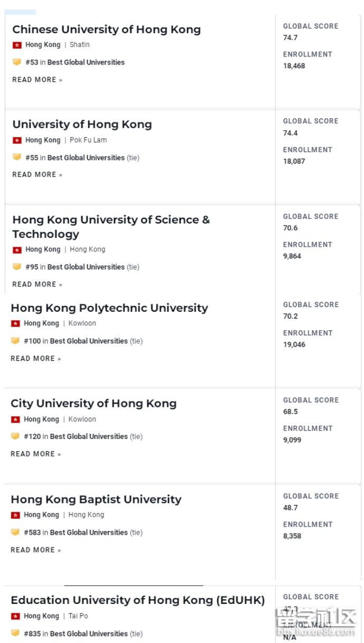364x643 pixels.
Task: Click READ MORE under University of Hong Kong
Action: (x=37, y=174)
